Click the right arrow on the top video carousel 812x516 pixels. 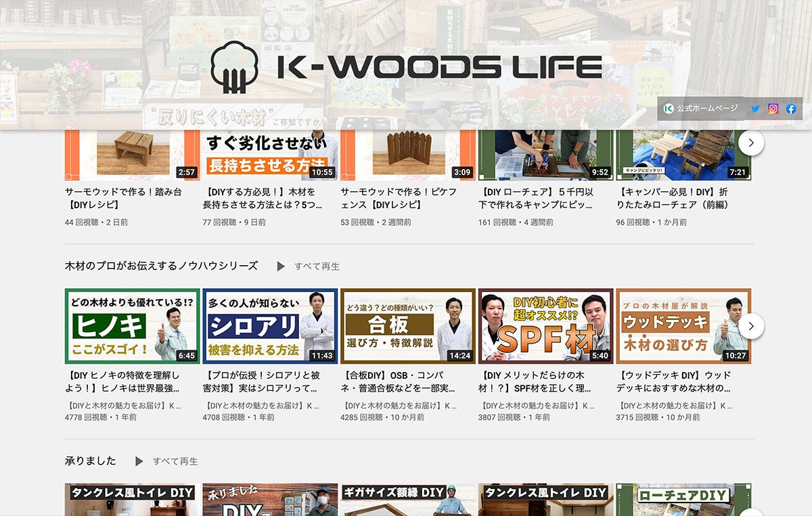[x=750, y=144]
